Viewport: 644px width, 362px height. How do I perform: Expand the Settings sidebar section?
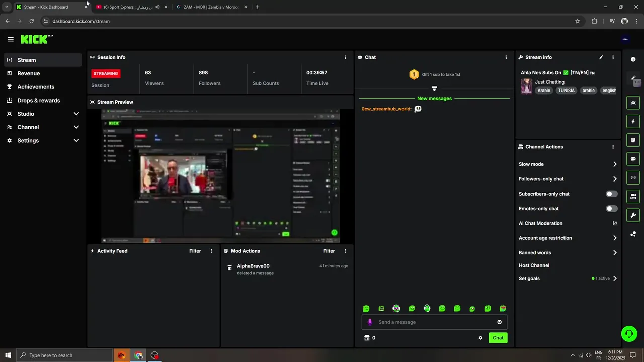tap(76, 141)
